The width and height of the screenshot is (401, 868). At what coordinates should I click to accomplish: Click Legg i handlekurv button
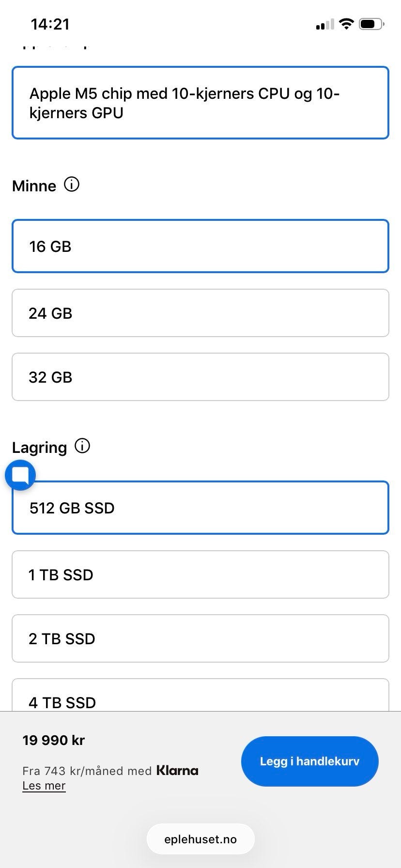[310, 761]
